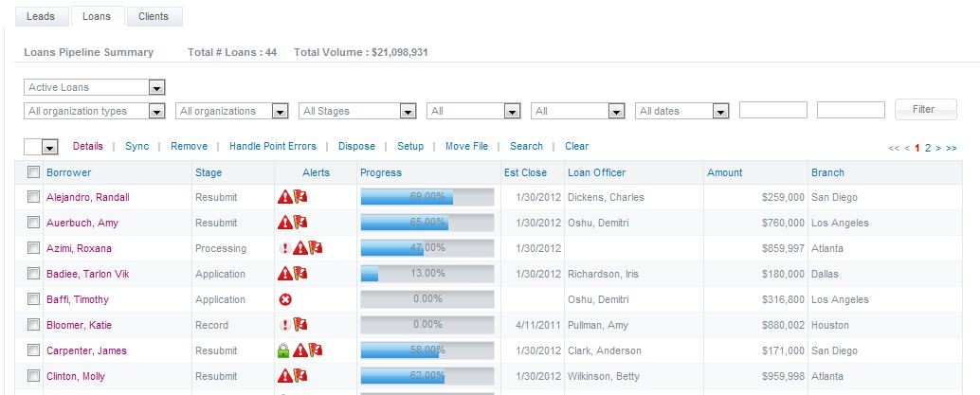Image resolution: width=980 pixels, height=395 pixels.
Task: Open the Clients tab
Action: point(154,17)
